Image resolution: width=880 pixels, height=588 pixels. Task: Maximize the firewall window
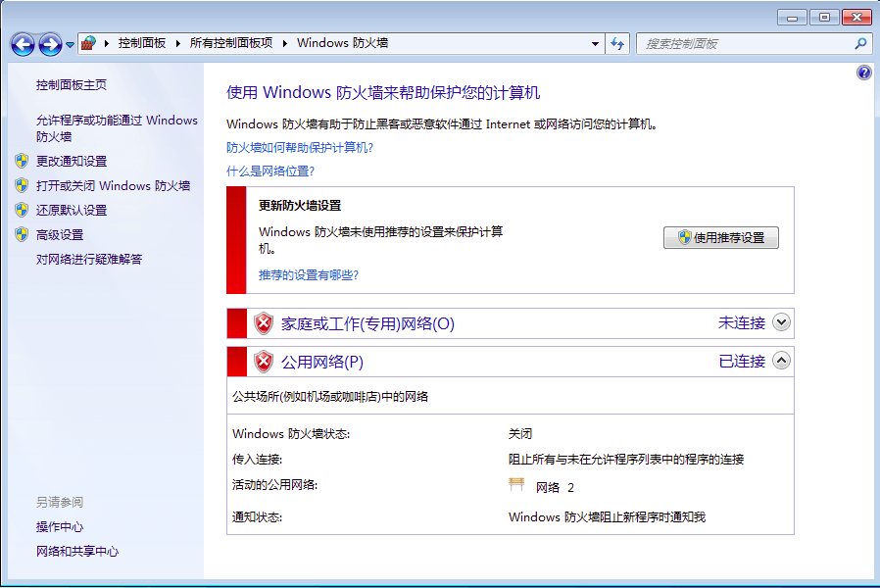[x=824, y=18]
